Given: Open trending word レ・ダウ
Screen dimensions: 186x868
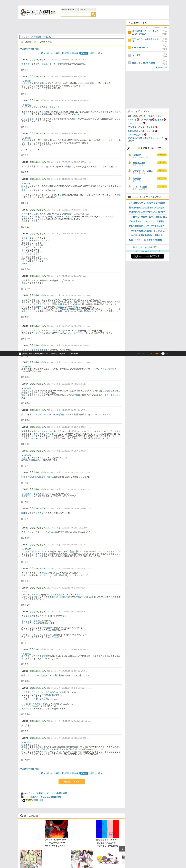Looking at the screenshot, I should tap(136, 55).
